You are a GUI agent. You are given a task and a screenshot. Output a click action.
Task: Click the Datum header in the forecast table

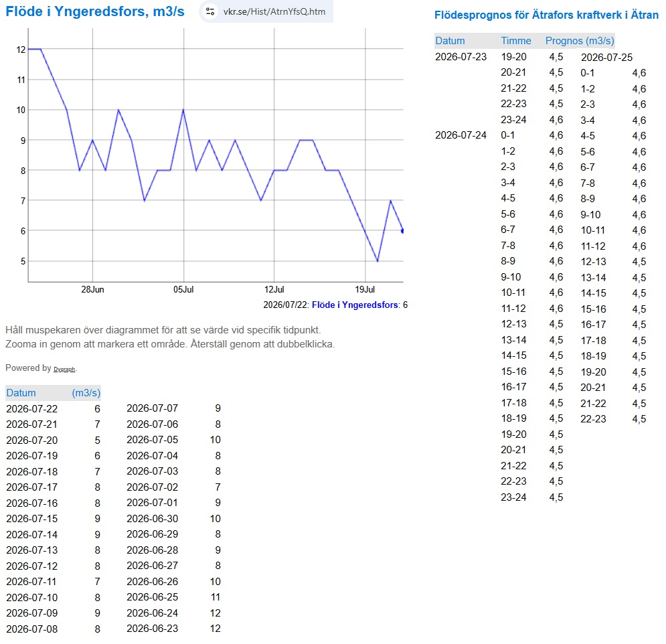[x=450, y=41]
